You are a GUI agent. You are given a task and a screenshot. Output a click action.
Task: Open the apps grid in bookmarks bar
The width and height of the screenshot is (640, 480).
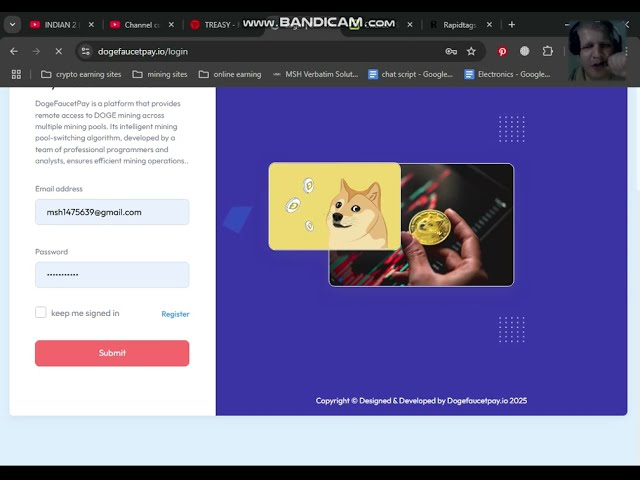pyautogui.click(x=16, y=74)
